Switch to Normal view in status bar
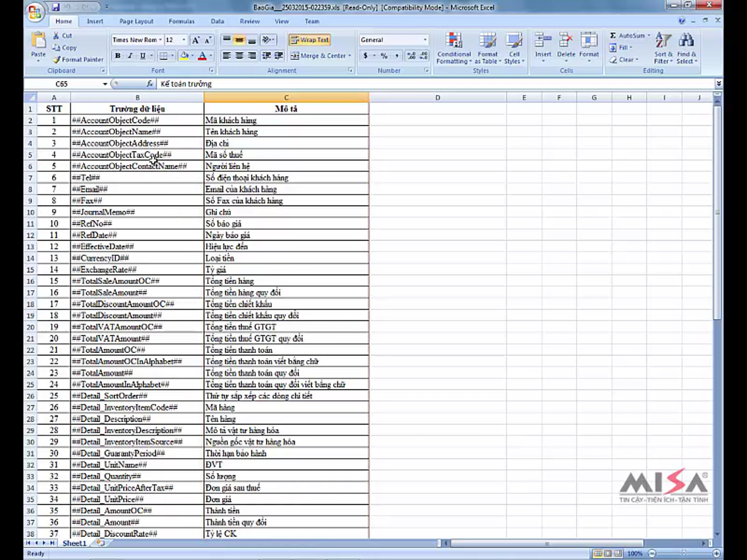 click(598, 553)
